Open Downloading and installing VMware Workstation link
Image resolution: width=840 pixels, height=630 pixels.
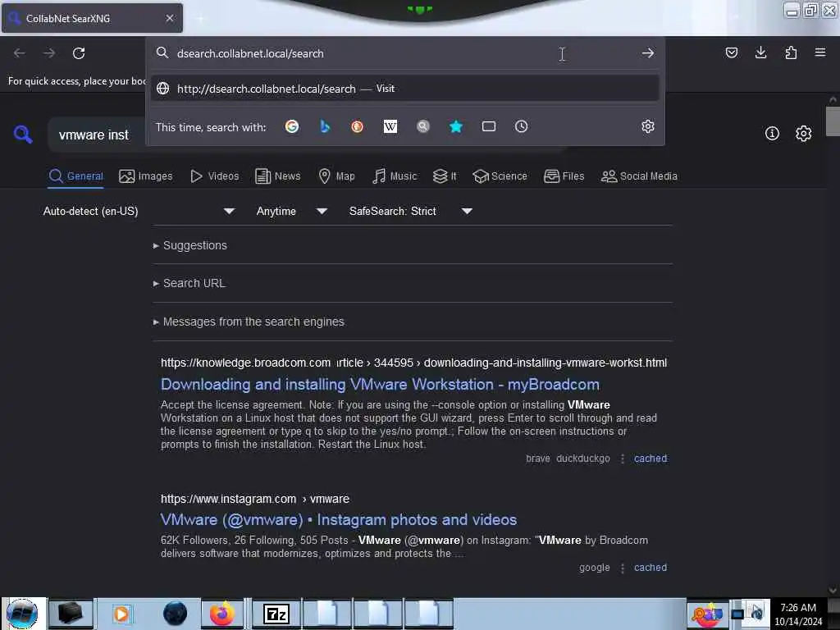pyautogui.click(x=380, y=385)
